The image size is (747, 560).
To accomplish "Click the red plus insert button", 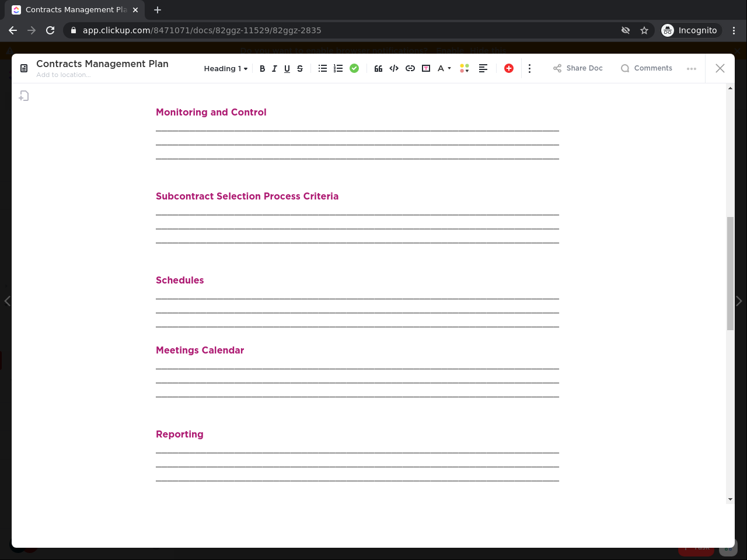I will [509, 68].
